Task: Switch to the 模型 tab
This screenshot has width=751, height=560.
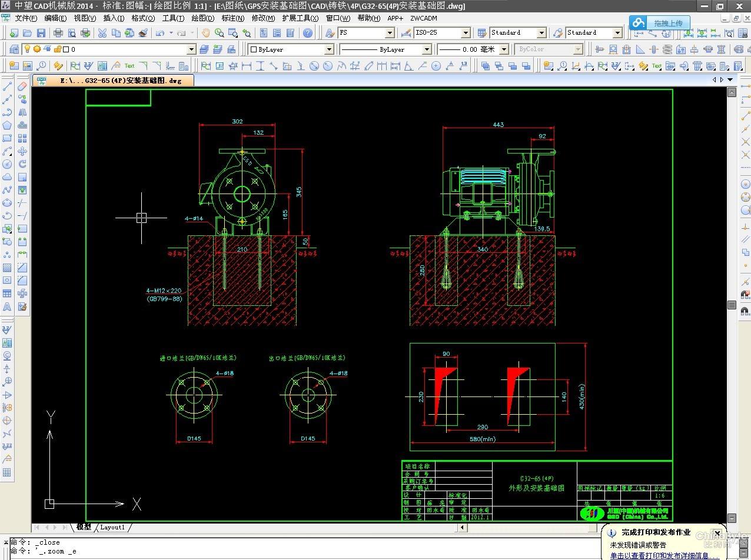Action: (84, 527)
